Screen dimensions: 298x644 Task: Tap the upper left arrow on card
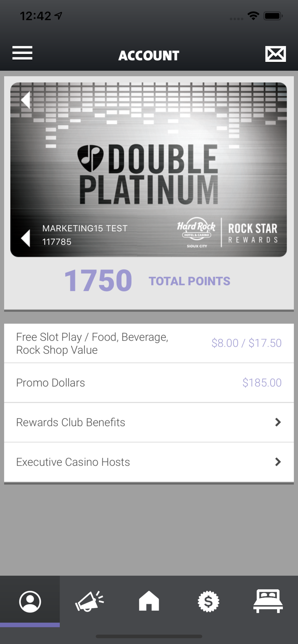click(26, 100)
